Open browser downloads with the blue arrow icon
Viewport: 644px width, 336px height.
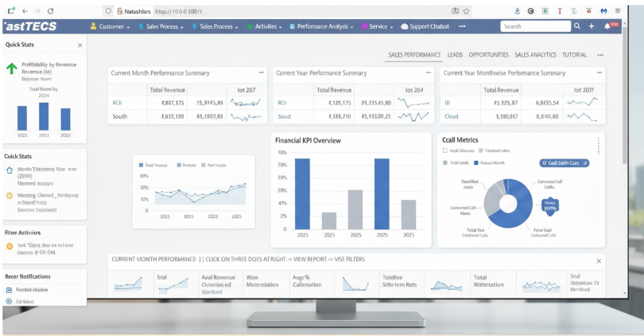[x=517, y=11]
